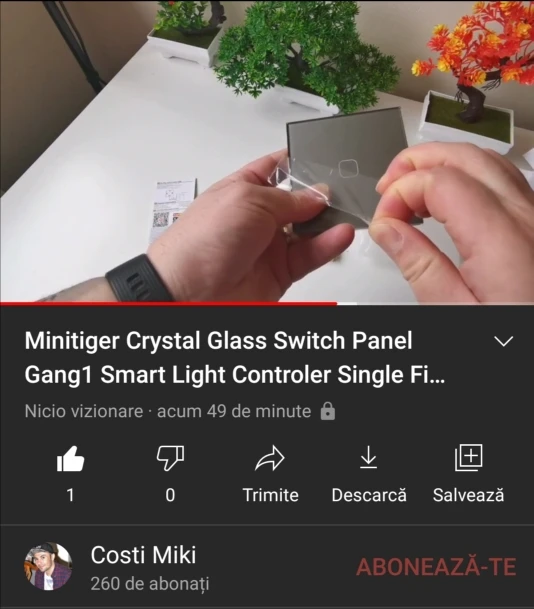Like the video with thumbs up icon

click(x=70, y=458)
